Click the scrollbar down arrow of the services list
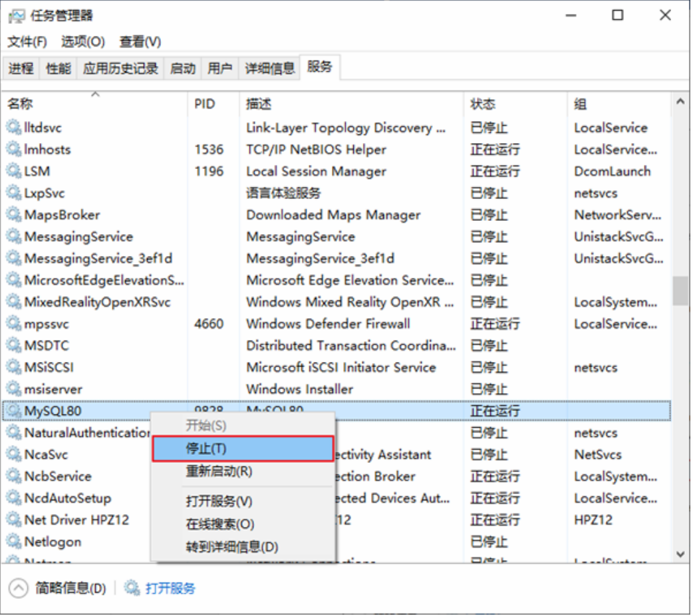The width and height of the screenshot is (693, 616). click(x=680, y=554)
